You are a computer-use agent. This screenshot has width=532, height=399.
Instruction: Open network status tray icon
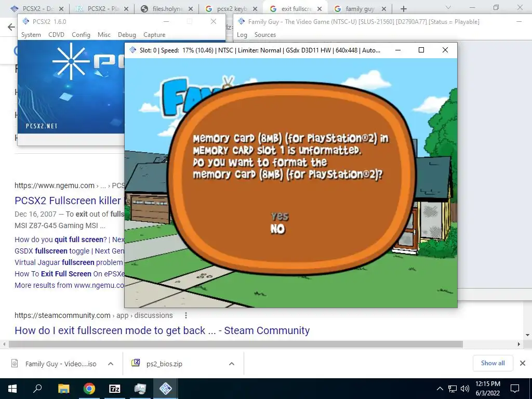click(453, 389)
